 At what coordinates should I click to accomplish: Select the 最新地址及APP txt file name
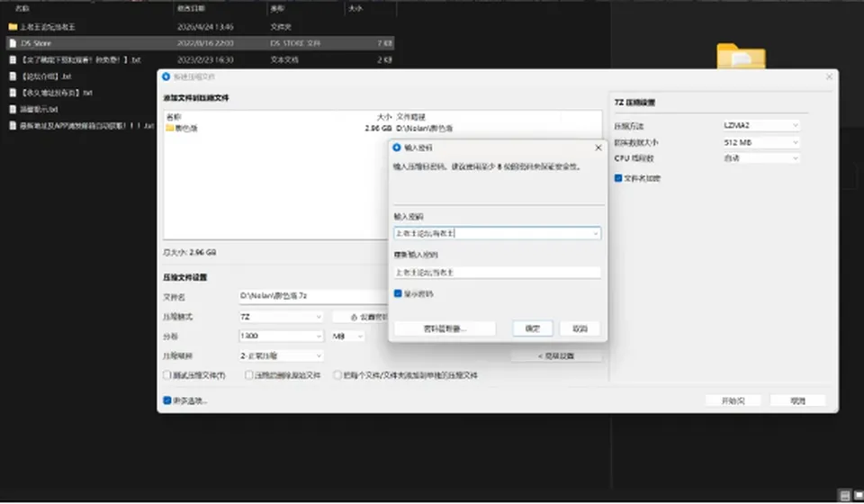(86, 126)
